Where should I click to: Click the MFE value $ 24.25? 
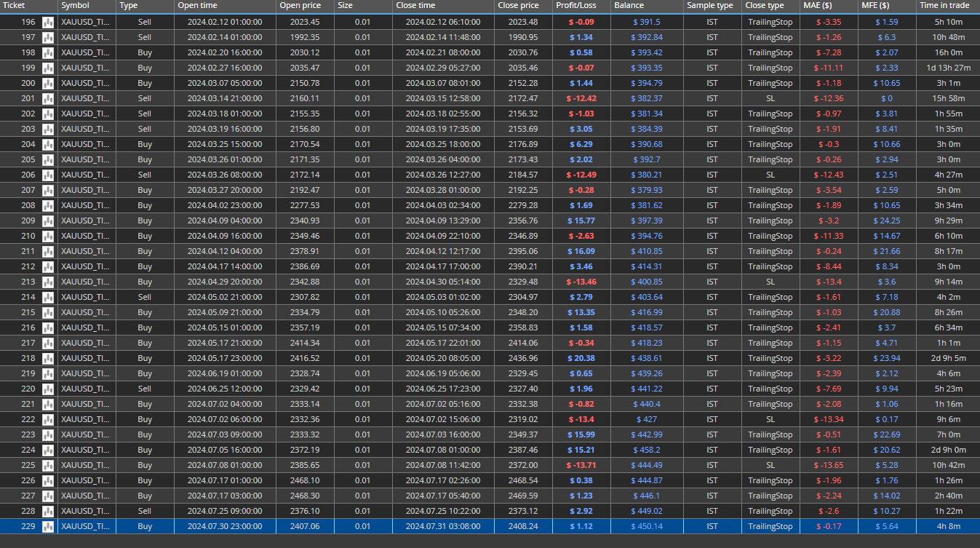(887, 221)
